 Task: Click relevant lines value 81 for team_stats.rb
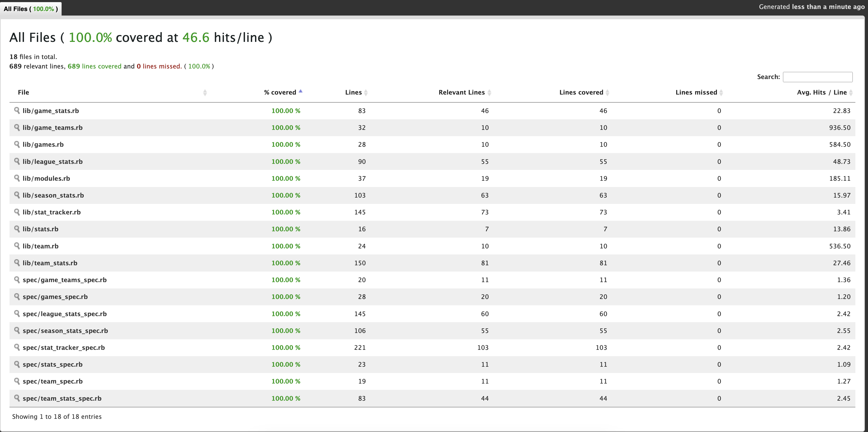[x=485, y=263]
